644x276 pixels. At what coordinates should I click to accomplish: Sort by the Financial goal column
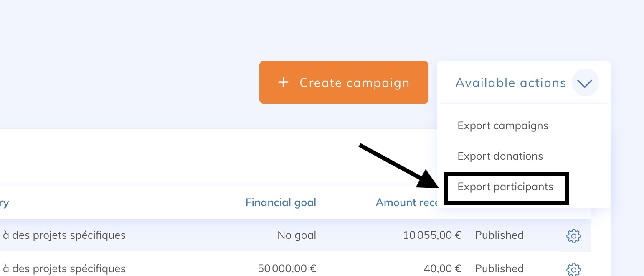click(281, 203)
